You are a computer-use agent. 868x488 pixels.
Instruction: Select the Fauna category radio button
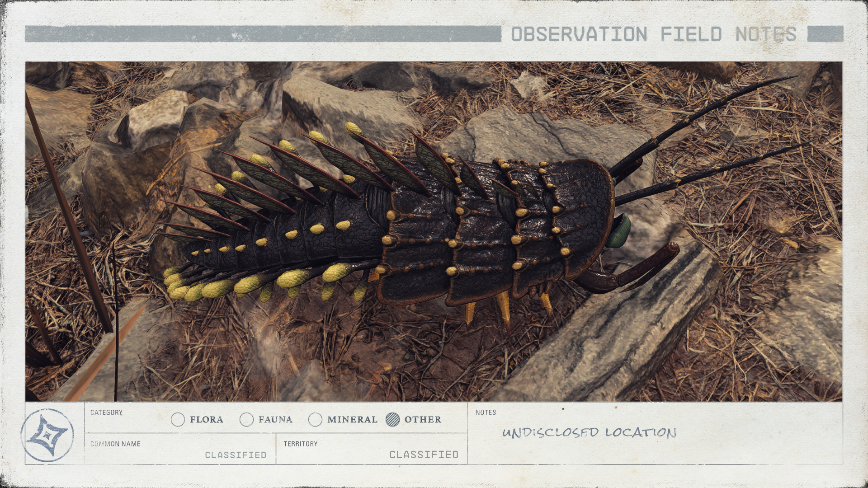tap(246, 420)
